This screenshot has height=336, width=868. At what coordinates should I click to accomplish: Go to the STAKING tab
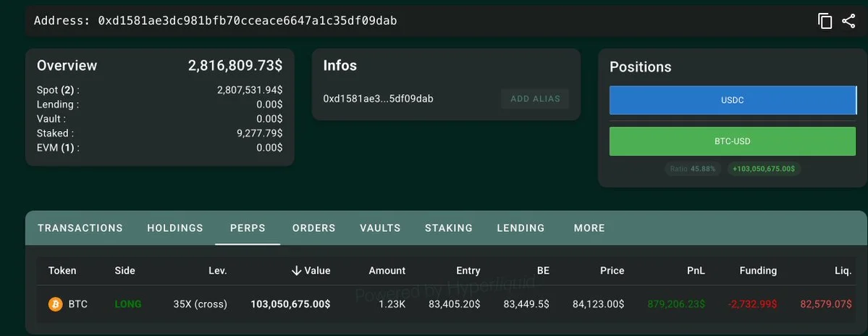pos(449,228)
